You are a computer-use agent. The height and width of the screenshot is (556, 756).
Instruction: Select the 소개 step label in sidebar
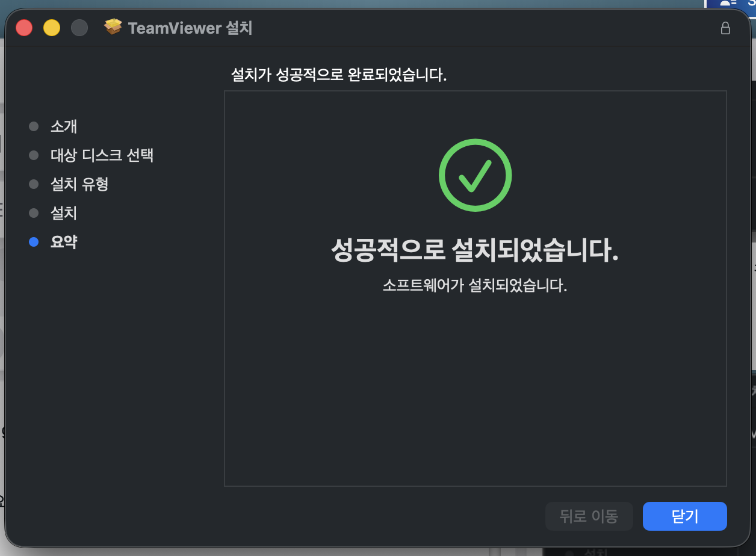click(x=64, y=126)
